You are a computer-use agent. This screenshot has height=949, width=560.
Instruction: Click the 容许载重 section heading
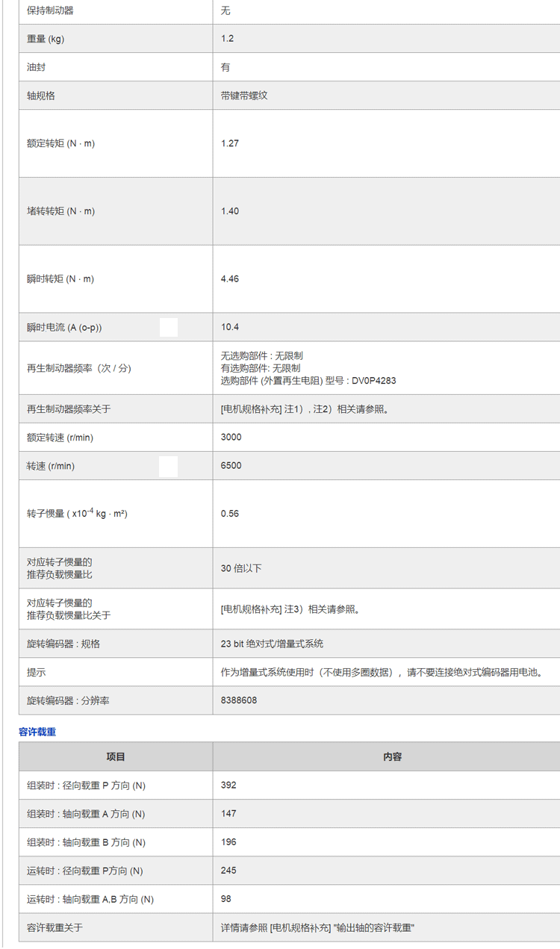click(x=37, y=732)
